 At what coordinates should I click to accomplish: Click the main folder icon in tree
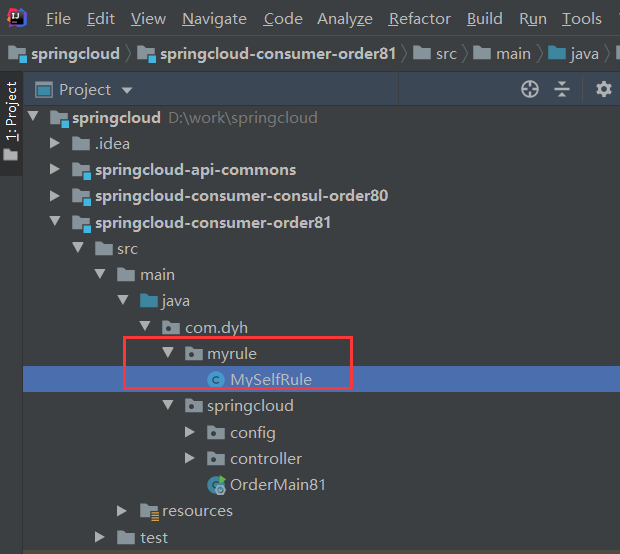point(126,274)
